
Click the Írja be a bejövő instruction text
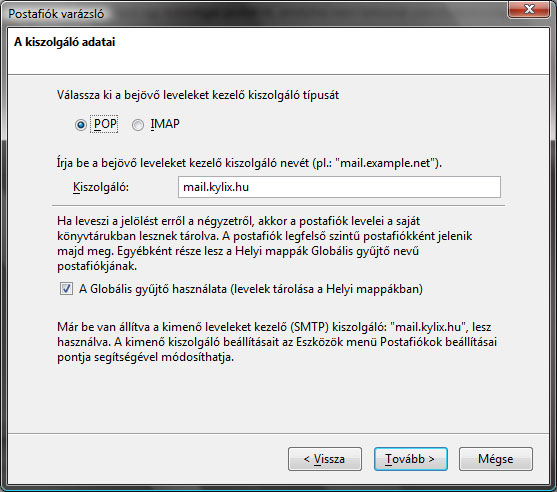click(x=249, y=163)
